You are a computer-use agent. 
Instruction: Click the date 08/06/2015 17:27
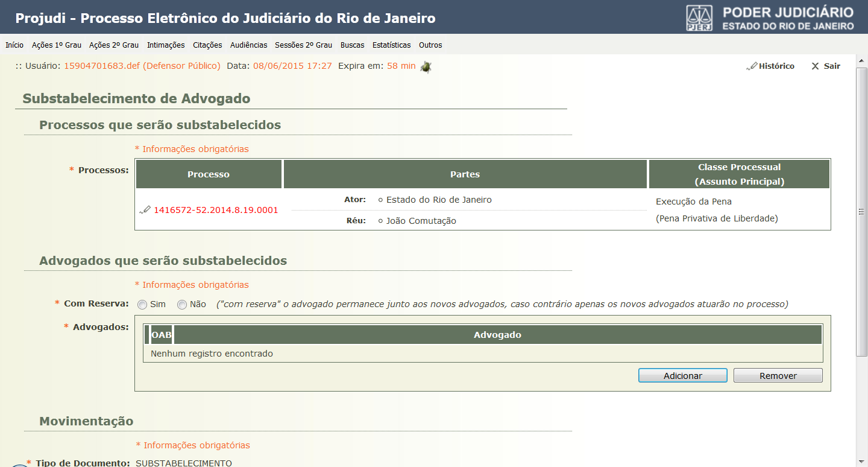(x=292, y=66)
